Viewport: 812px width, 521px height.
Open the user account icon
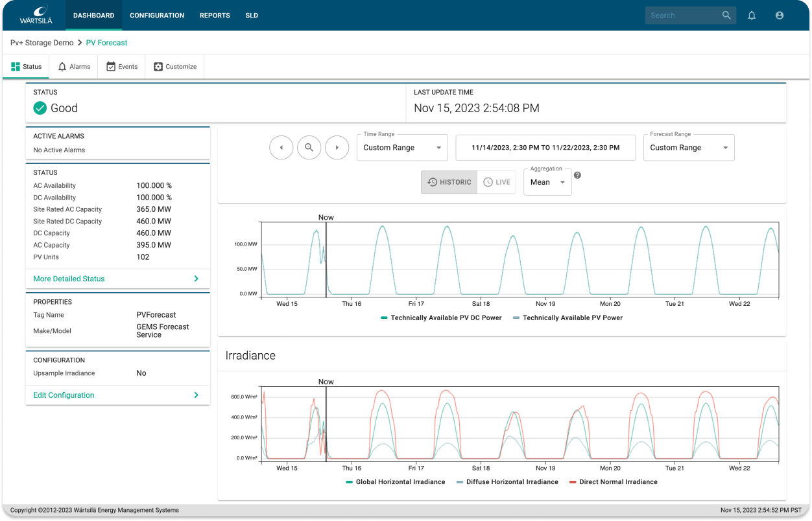pyautogui.click(x=780, y=15)
